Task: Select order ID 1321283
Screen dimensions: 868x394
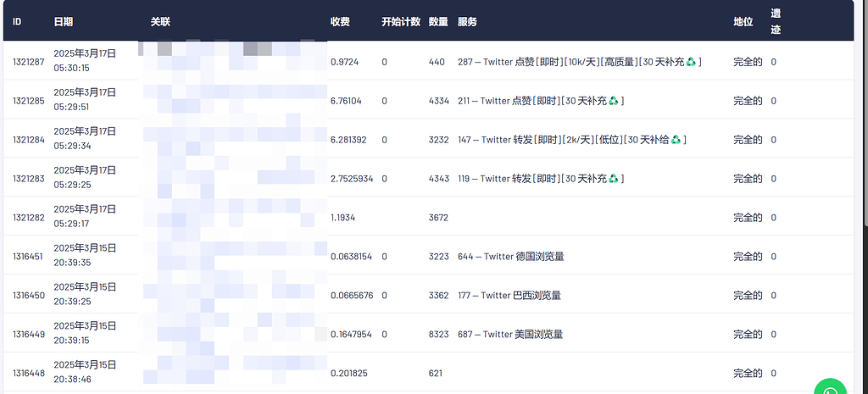Action: click(x=29, y=179)
